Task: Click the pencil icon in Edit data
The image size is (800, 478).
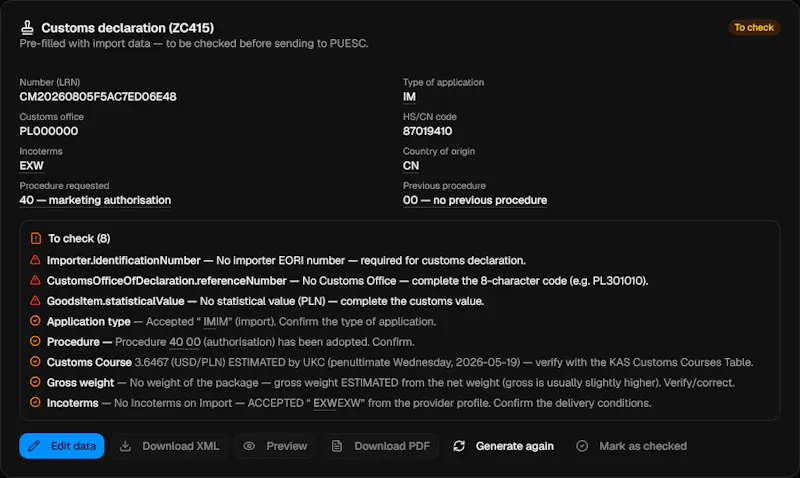Action: pyautogui.click(x=34, y=446)
